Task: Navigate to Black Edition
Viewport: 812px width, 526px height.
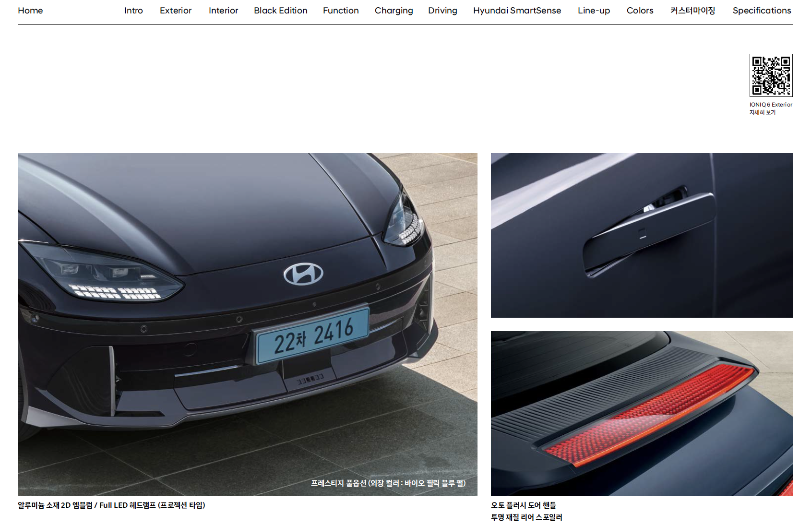Action: [281, 11]
